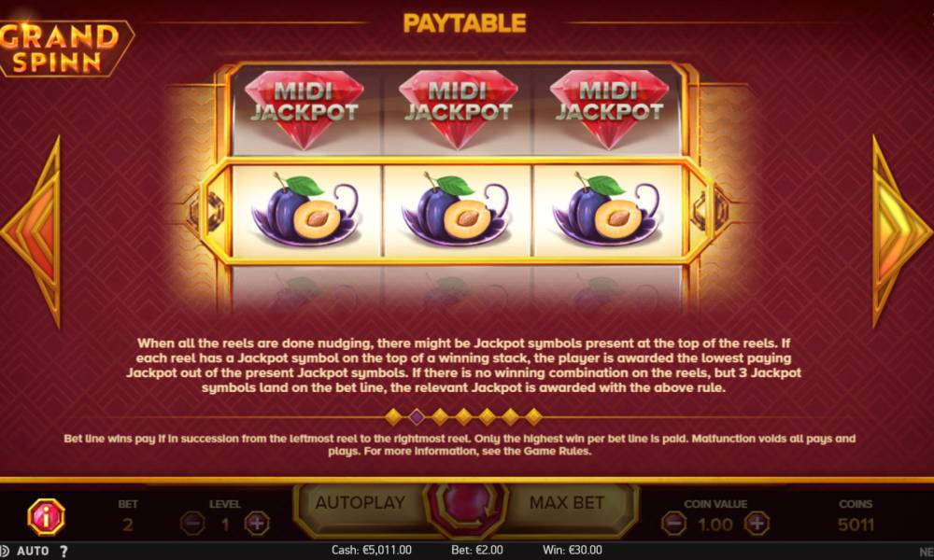The height and width of the screenshot is (560, 934).
Task: Click the red spin button
Action: (x=466, y=506)
